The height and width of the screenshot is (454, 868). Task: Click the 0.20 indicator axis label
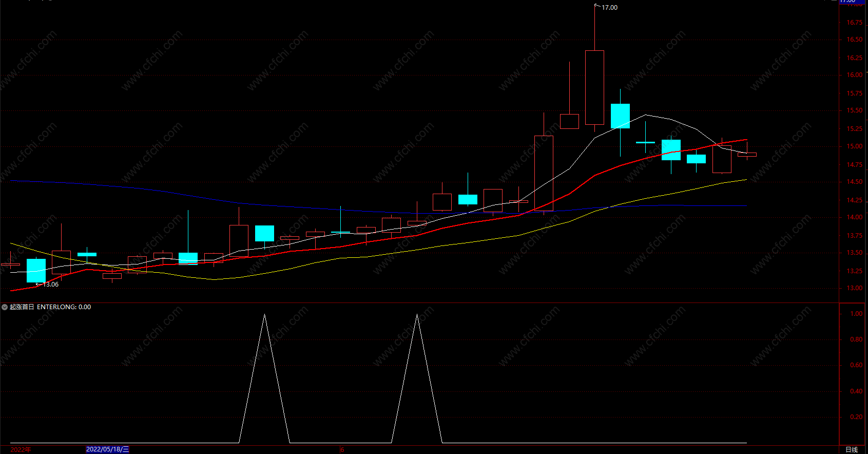(856, 417)
